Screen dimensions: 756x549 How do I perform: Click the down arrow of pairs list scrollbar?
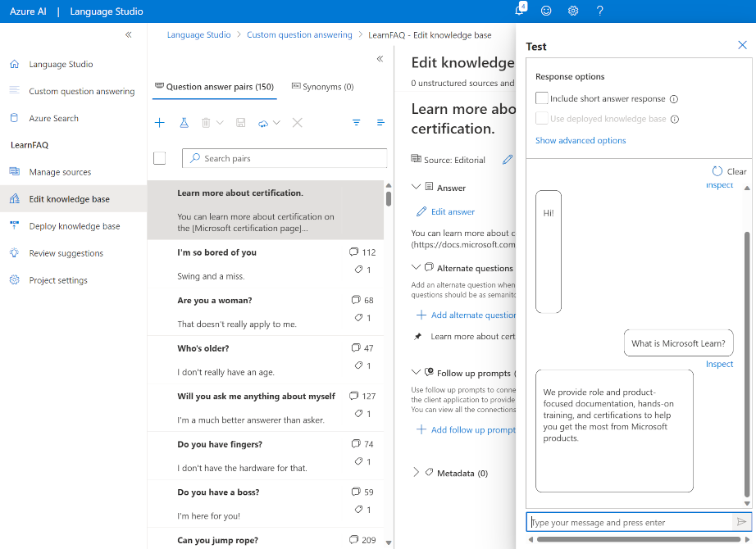[x=389, y=542]
